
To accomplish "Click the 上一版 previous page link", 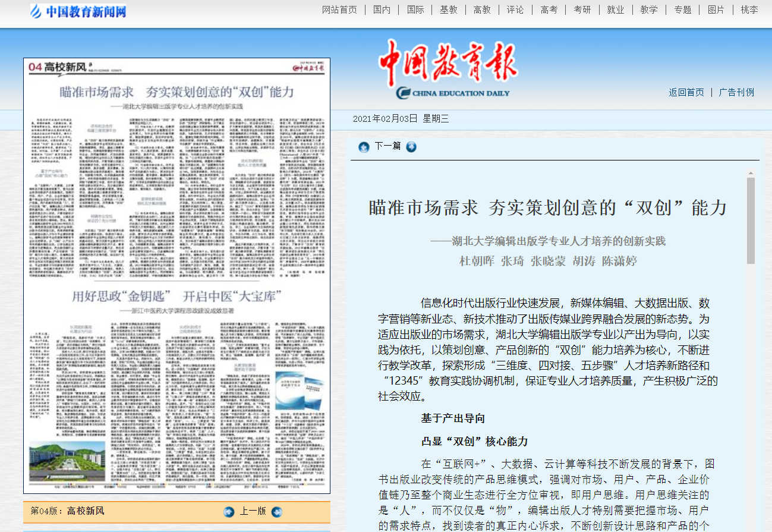I will (x=253, y=511).
